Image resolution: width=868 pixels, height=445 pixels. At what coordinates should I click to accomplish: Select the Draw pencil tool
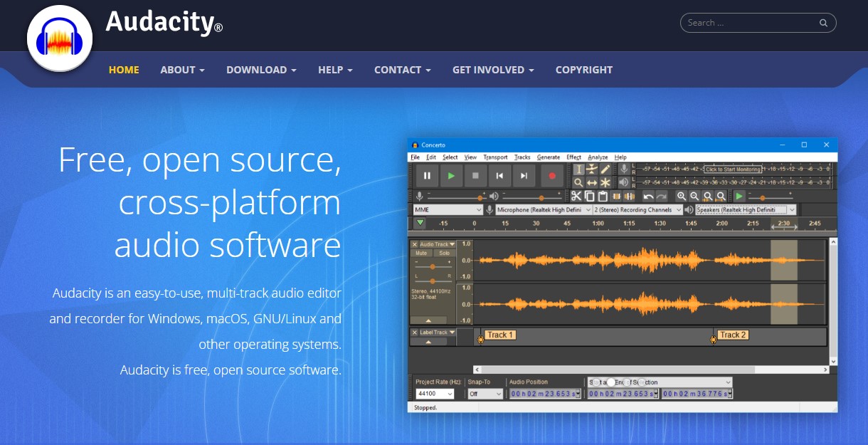(x=605, y=169)
